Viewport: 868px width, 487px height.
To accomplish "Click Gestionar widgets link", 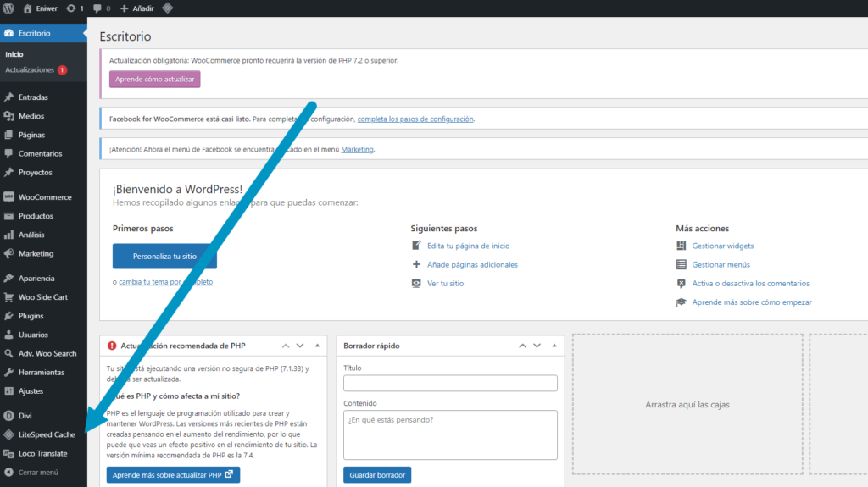I will 722,246.
